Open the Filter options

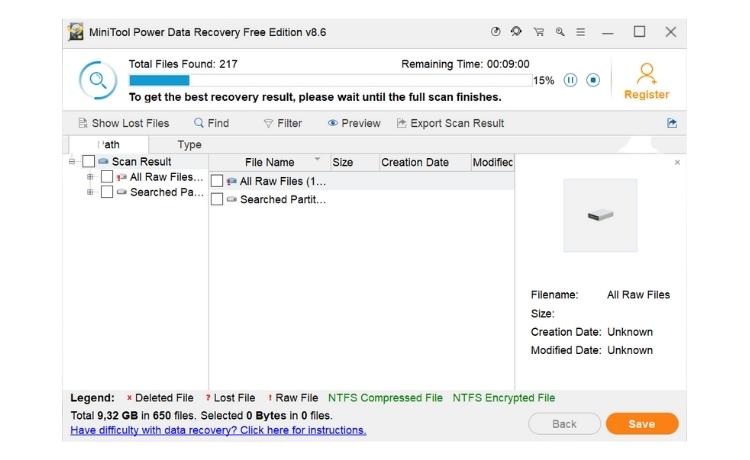(x=283, y=123)
